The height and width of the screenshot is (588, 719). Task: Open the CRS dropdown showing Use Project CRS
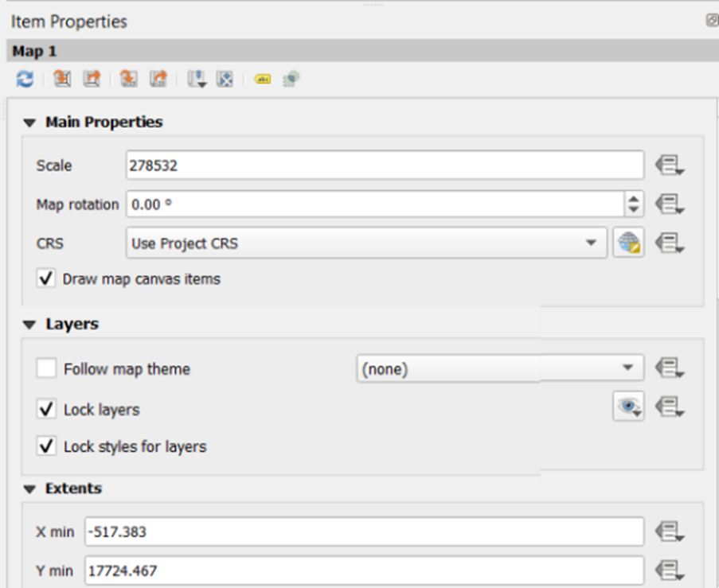click(365, 243)
